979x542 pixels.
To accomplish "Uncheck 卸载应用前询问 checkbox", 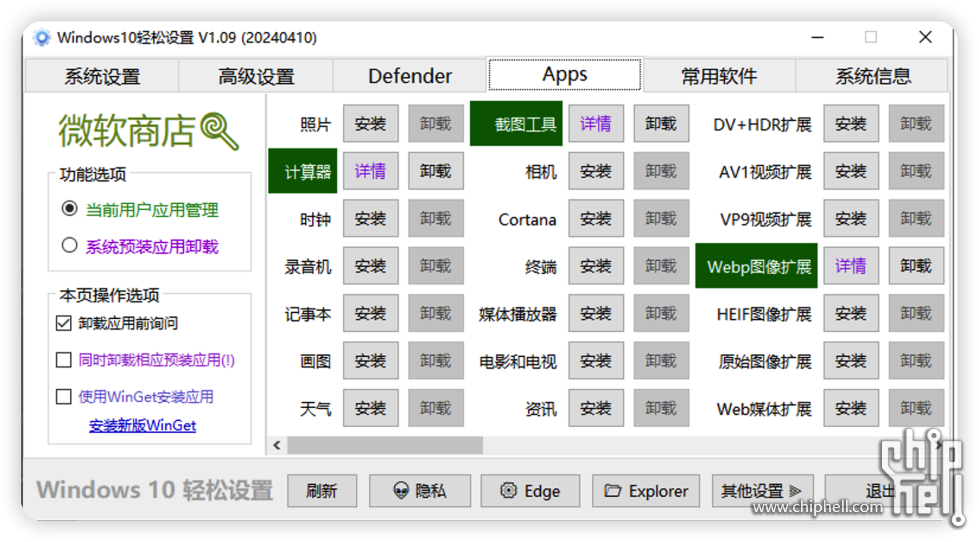I will [64, 323].
